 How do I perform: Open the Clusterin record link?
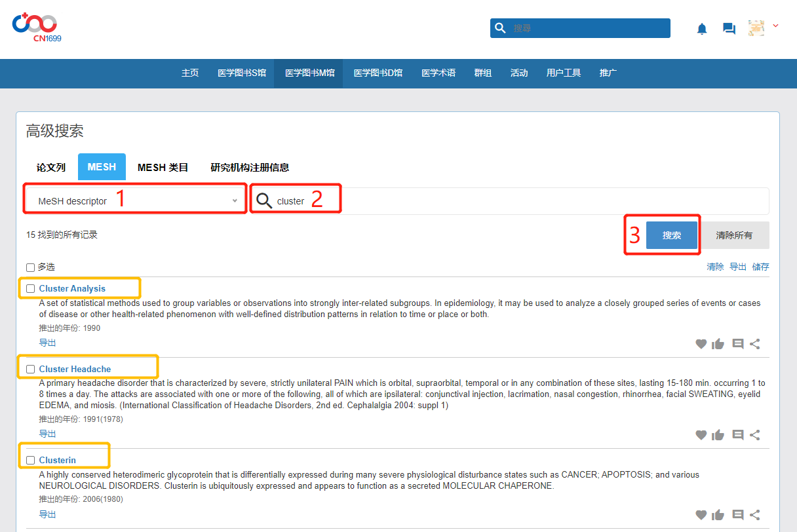pyautogui.click(x=58, y=461)
